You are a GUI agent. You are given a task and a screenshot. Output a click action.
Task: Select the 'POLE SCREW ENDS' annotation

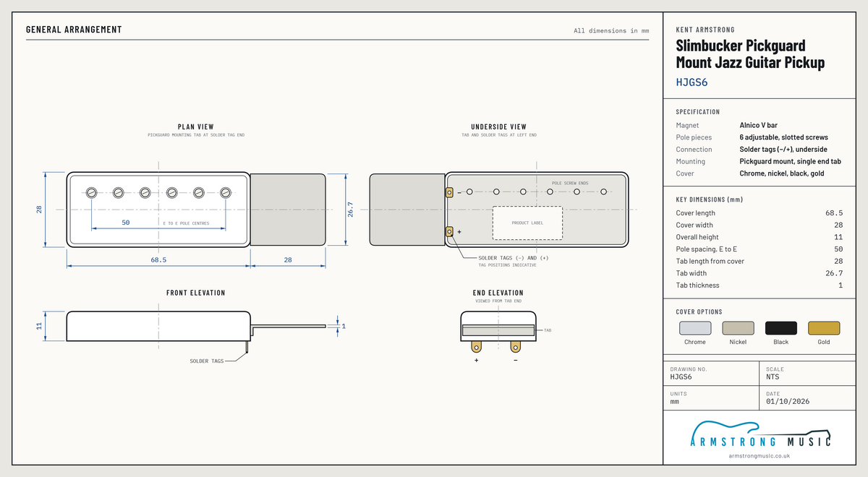tap(570, 184)
